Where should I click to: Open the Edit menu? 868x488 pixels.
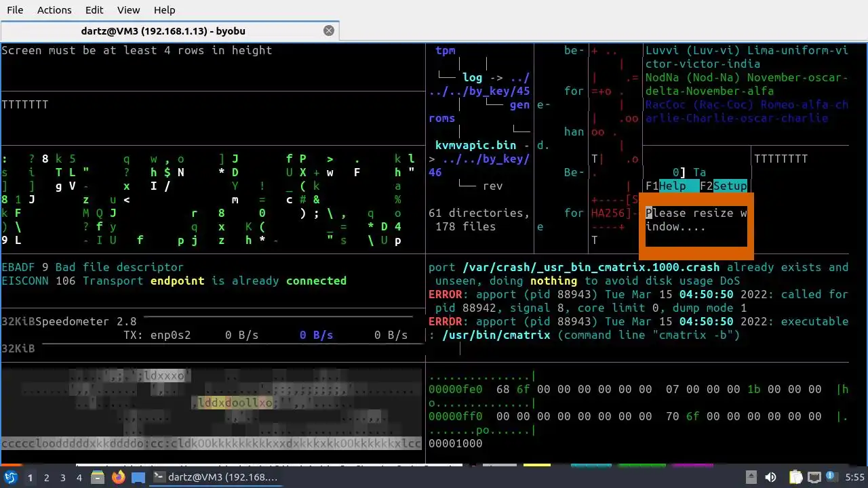94,10
